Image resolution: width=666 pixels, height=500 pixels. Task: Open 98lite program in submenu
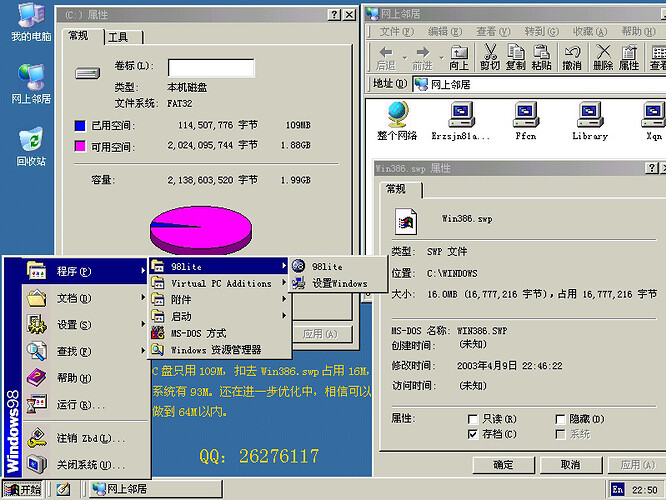pos(338,266)
